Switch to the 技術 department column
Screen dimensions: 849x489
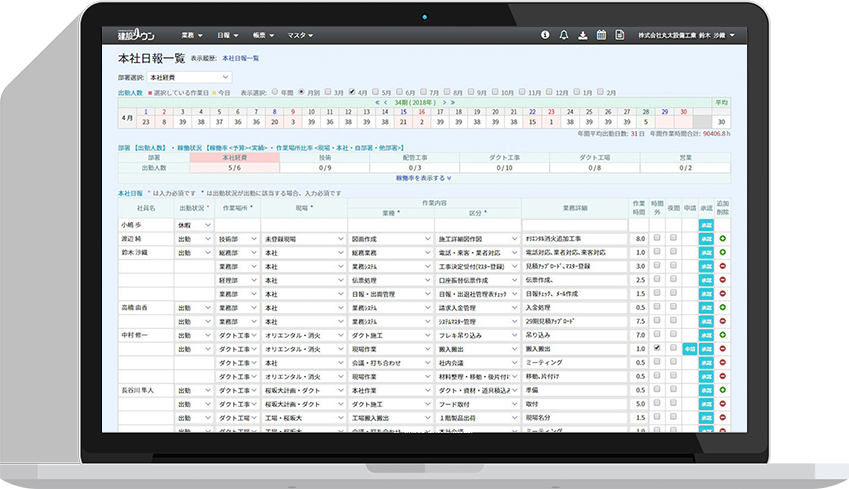coord(325,158)
